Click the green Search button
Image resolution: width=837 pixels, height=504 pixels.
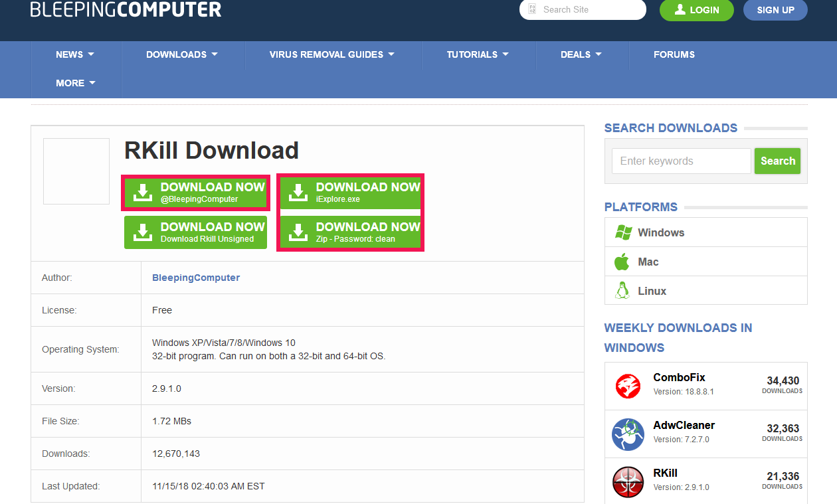click(x=778, y=161)
